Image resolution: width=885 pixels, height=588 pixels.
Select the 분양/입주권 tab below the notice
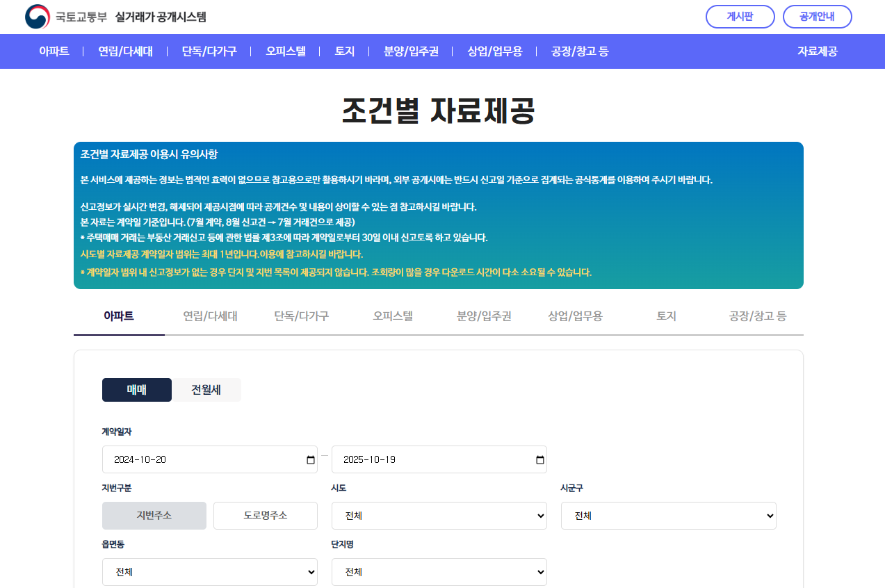(484, 316)
